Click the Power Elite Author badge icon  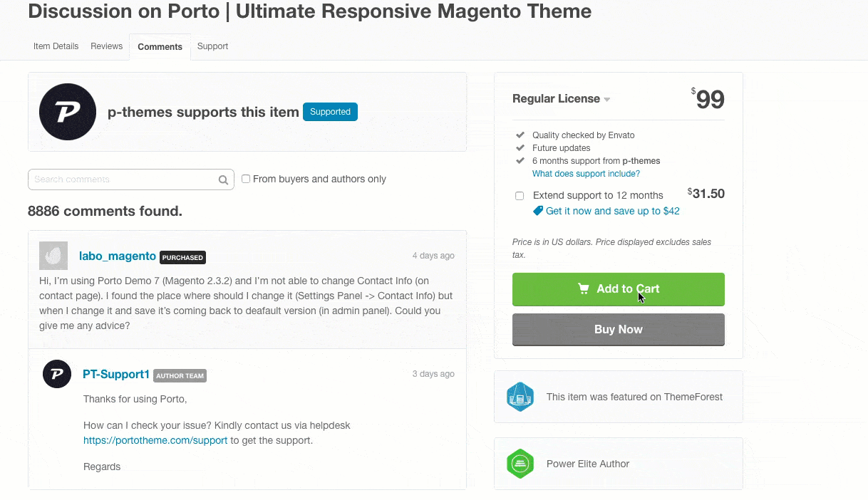(x=520, y=464)
